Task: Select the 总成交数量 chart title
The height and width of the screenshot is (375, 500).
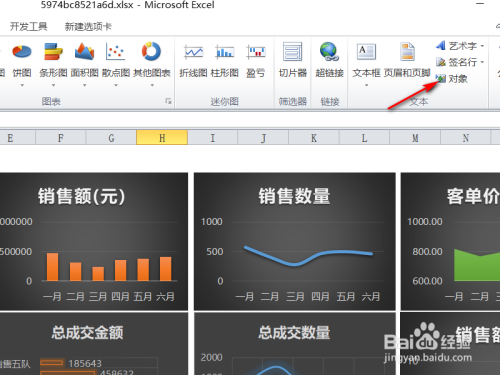Action: (294, 333)
